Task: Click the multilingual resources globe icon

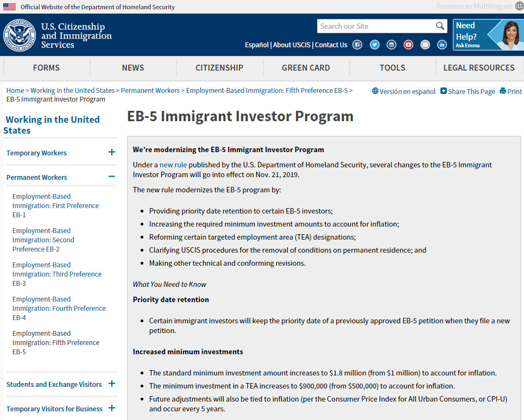Action: 519,6
